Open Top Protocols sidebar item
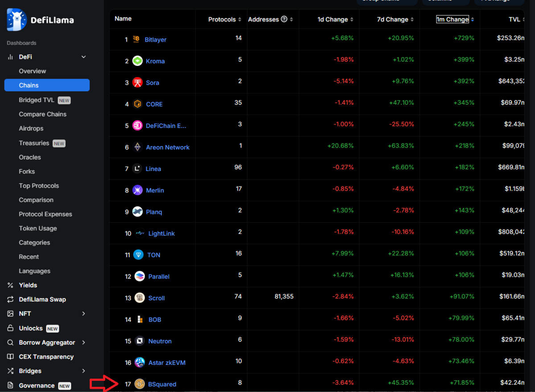The height and width of the screenshot is (392, 535). click(39, 186)
